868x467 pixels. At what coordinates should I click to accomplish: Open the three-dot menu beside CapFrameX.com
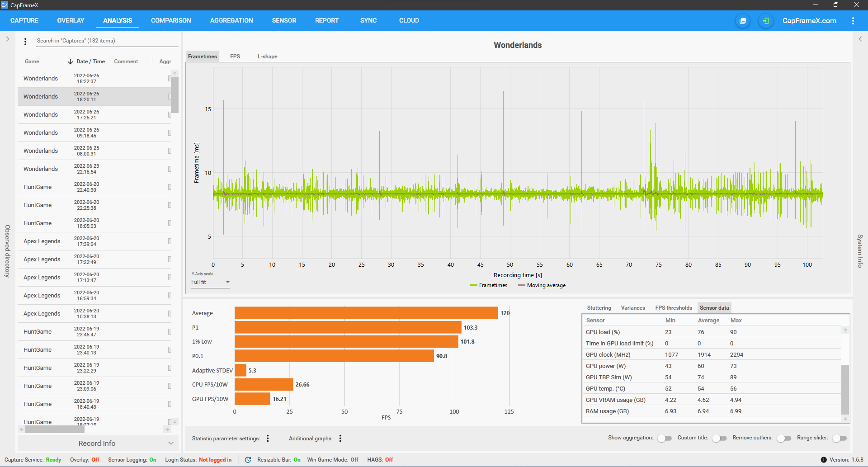(x=853, y=21)
